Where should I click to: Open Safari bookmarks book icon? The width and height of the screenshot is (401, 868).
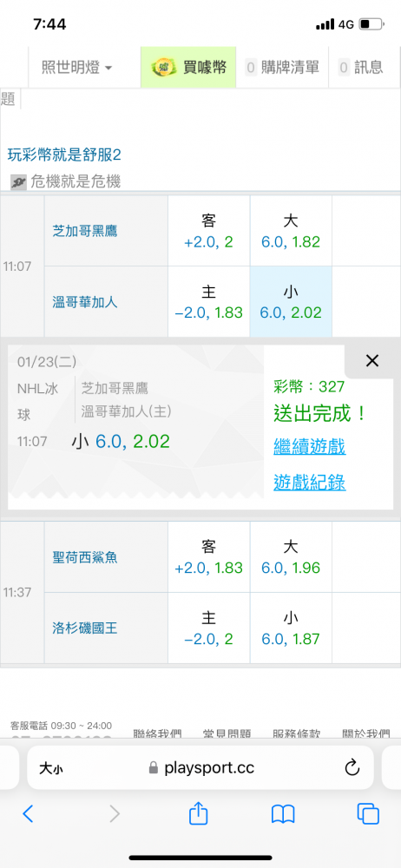click(283, 814)
